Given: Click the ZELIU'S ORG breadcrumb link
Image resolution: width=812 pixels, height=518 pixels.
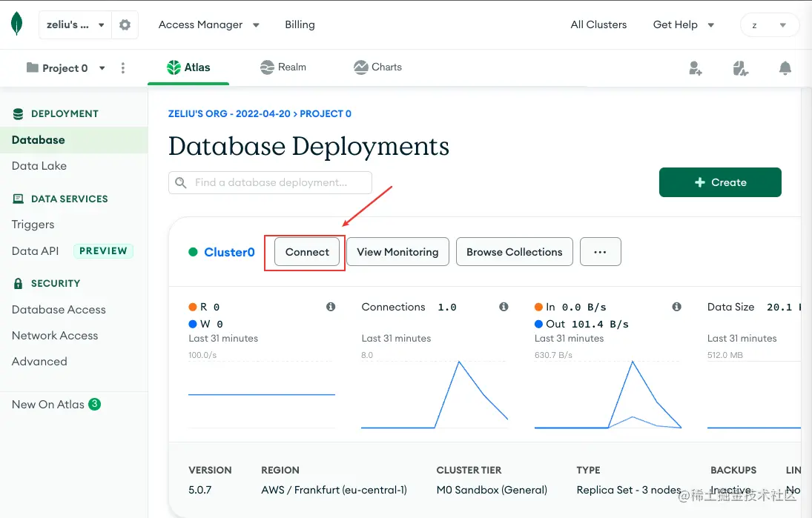Looking at the screenshot, I should pyautogui.click(x=229, y=114).
